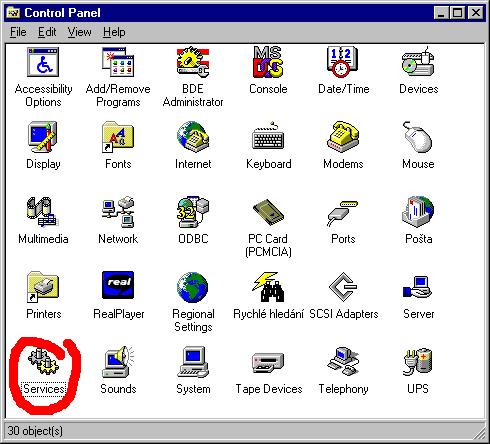This screenshot has width=490, height=444.
Task: Select the SCSI Adapters icon
Action: [x=343, y=287]
